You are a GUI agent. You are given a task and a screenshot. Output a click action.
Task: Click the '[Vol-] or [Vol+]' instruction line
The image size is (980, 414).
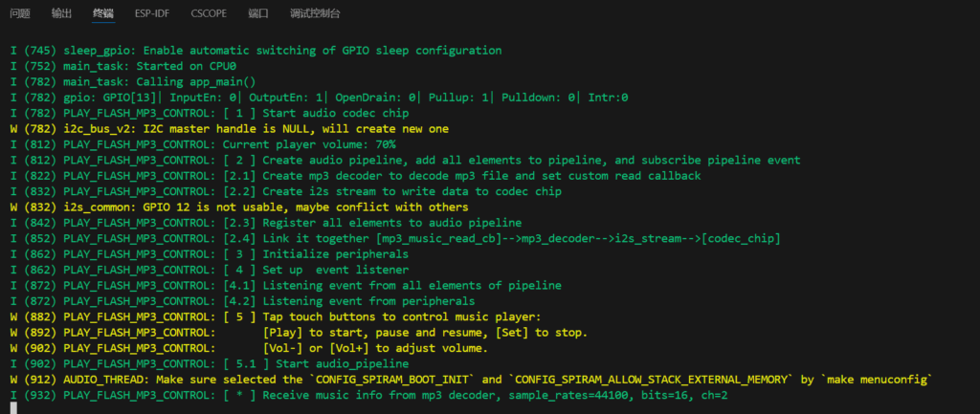pyautogui.click(x=250, y=348)
